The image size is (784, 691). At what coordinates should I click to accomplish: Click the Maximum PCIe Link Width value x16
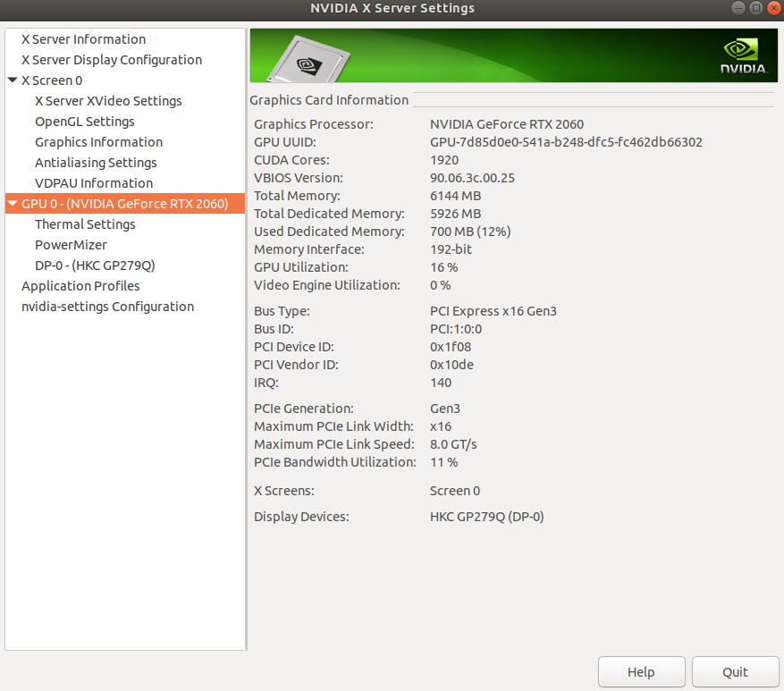pyautogui.click(x=441, y=426)
